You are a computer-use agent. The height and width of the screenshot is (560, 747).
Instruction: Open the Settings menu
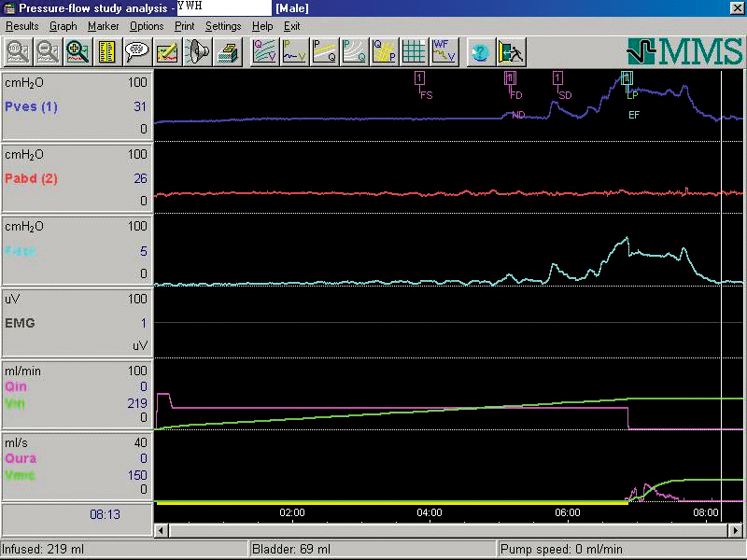coord(223,26)
